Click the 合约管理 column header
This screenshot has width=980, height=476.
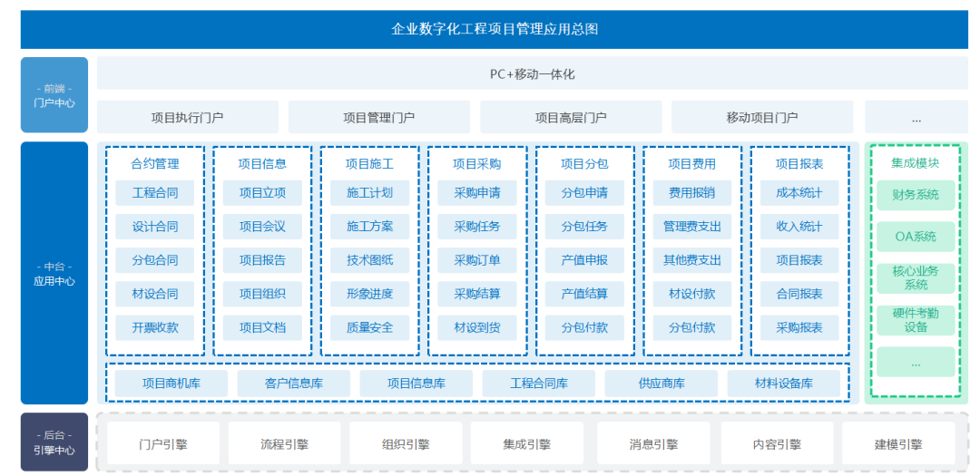pyautogui.click(x=155, y=164)
